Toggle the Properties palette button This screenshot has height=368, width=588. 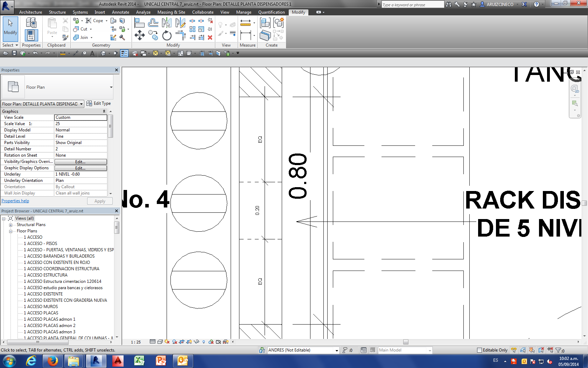coord(31,35)
